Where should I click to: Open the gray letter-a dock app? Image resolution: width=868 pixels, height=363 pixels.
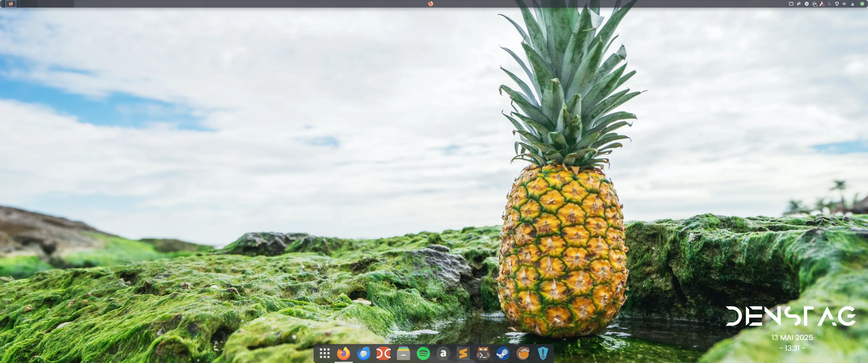coord(443,353)
